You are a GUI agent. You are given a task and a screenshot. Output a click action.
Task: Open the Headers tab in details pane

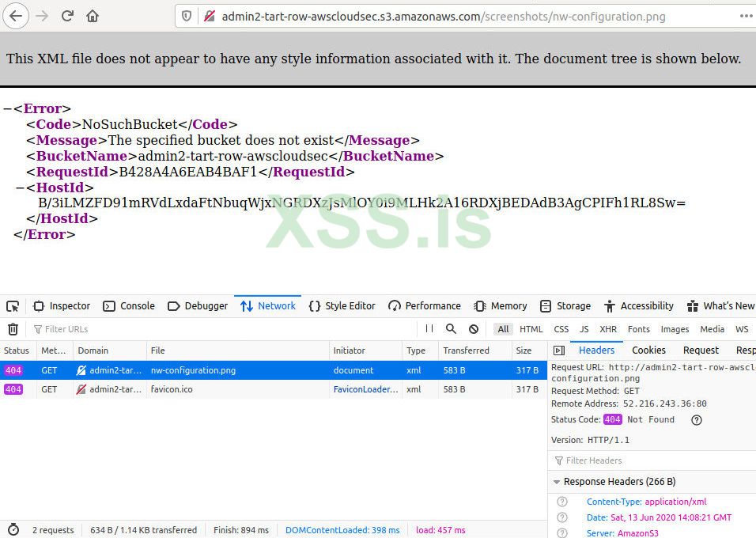click(x=596, y=350)
